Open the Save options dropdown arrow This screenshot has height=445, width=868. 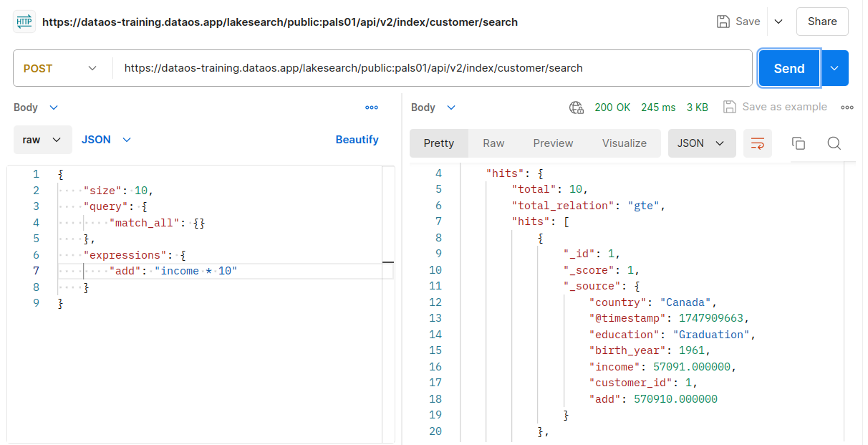pos(778,21)
